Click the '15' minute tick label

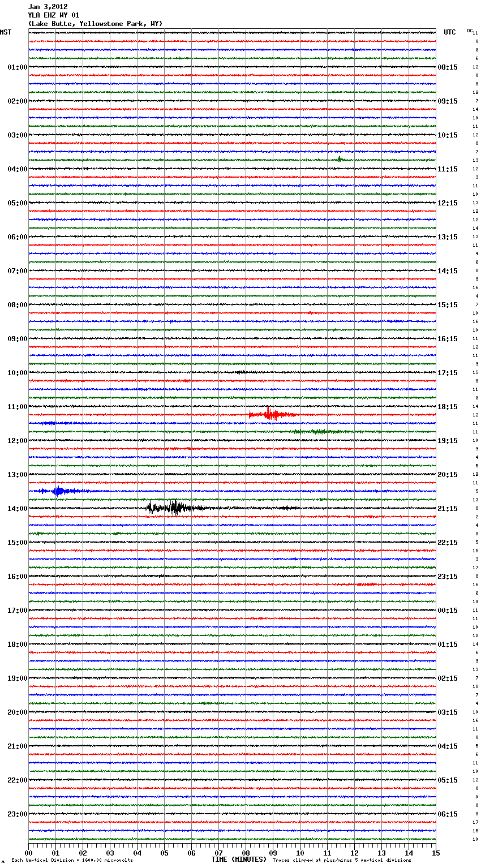435,853
